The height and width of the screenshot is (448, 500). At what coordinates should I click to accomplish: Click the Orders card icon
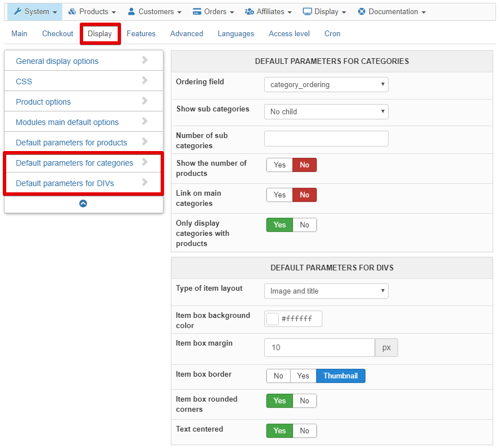[197, 12]
